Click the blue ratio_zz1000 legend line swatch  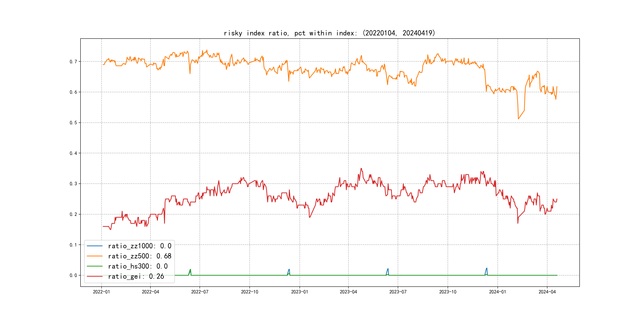[94, 246]
